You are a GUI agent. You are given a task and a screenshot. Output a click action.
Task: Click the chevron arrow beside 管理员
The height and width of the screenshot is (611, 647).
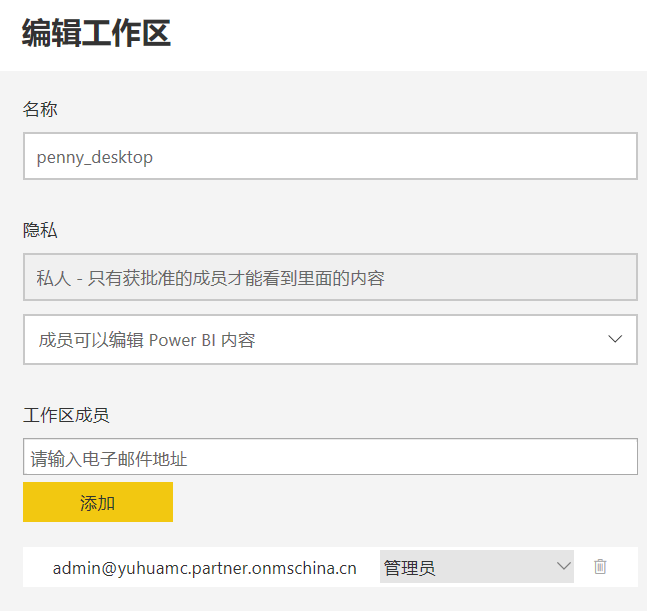562,567
